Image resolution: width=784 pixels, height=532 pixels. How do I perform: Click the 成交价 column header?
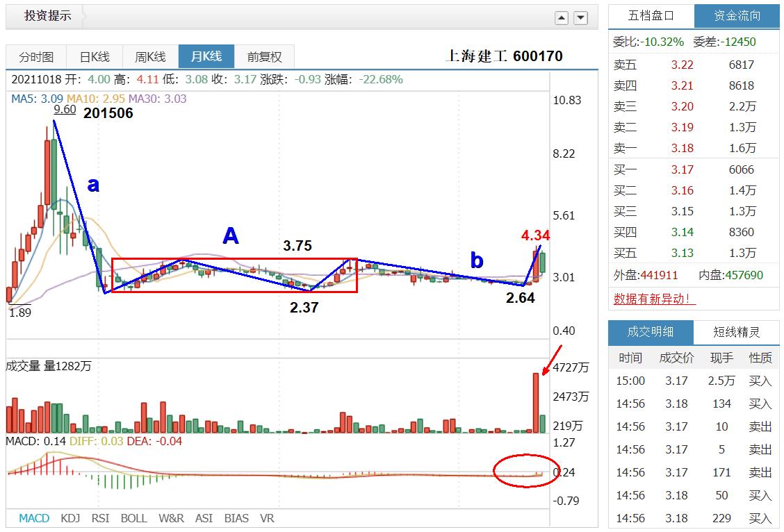(x=676, y=358)
